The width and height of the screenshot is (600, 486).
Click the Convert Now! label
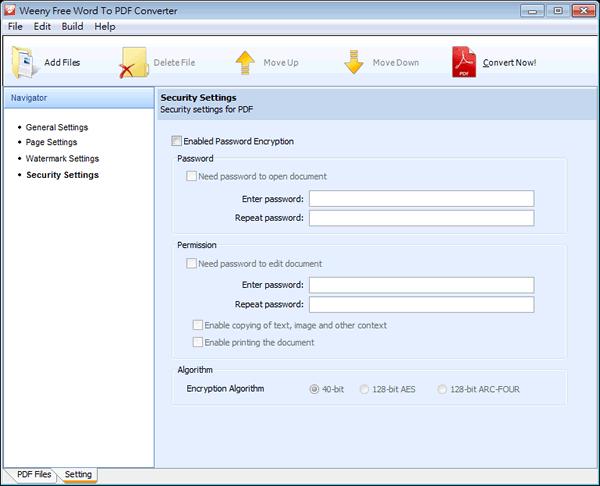tap(509, 62)
